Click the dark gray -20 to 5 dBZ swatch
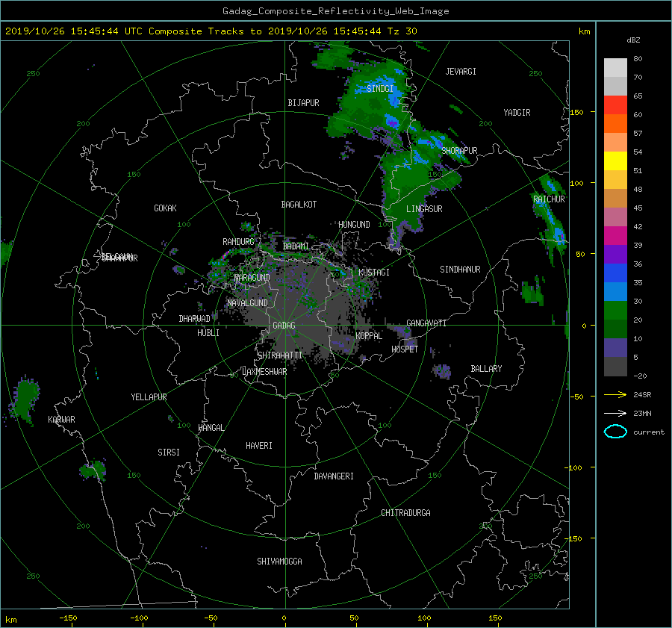This screenshot has height=628, width=672. 615,367
